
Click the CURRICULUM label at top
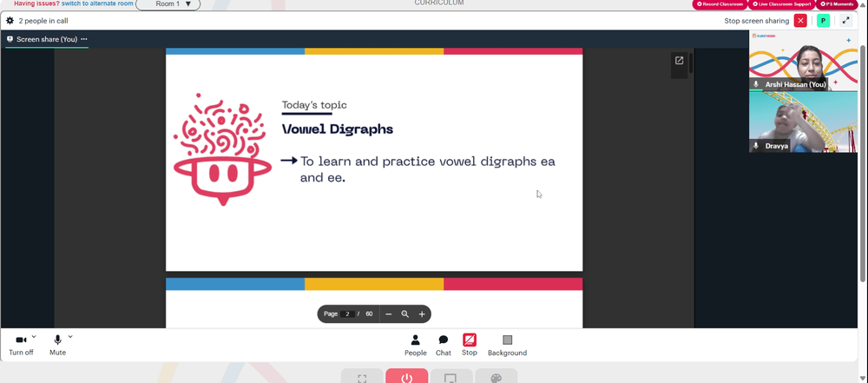(x=439, y=3)
